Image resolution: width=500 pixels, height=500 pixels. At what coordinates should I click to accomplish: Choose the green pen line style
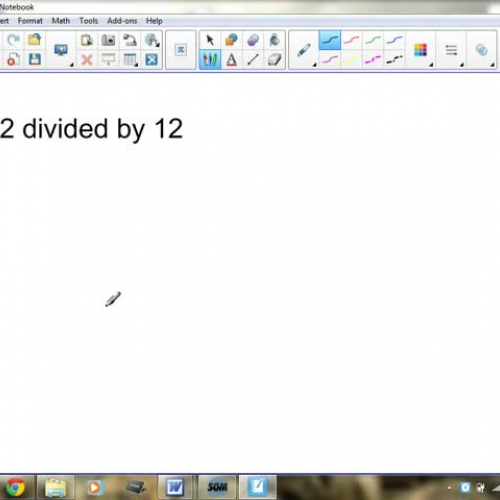point(373,40)
